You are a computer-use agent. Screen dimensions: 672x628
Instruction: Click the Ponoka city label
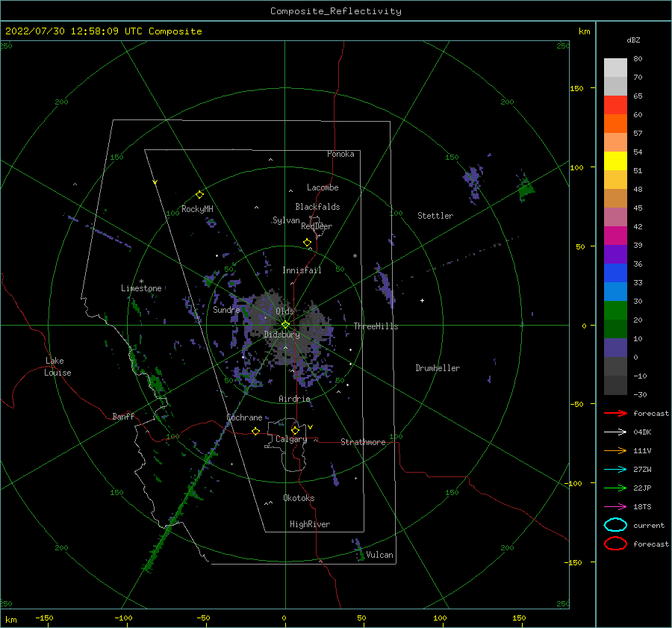340,154
